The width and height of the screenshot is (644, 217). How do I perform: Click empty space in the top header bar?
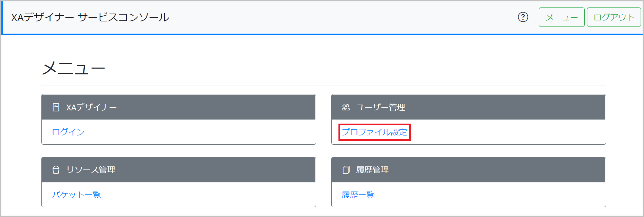tap(339, 17)
